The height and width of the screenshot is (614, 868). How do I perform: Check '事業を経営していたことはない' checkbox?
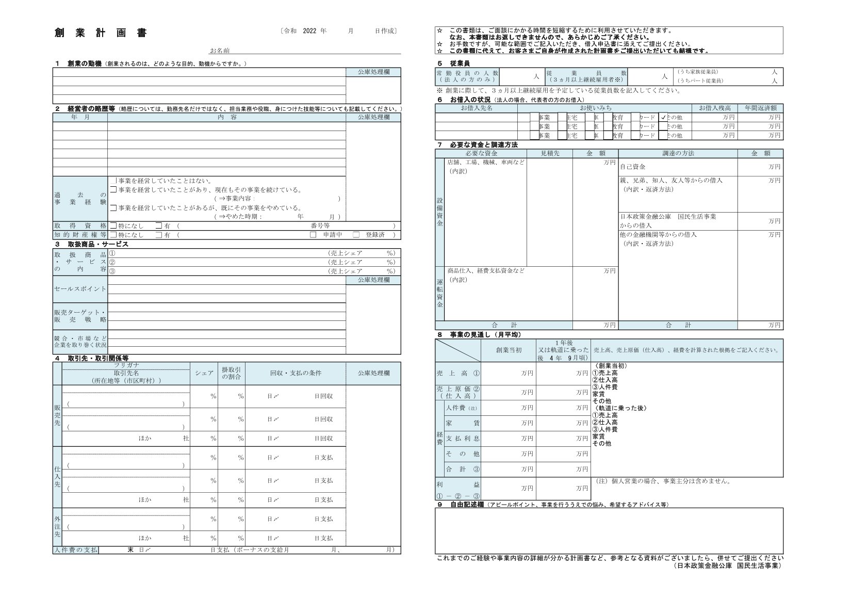coord(113,181)
